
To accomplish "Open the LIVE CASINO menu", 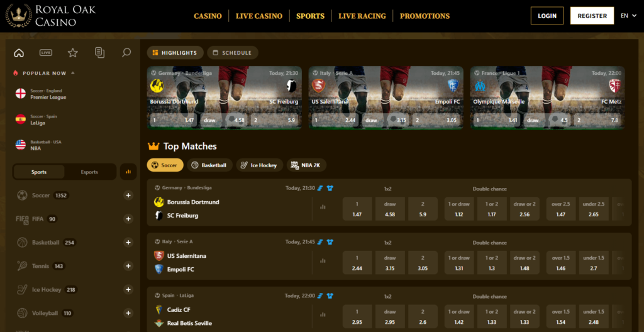I will [259, 16].
